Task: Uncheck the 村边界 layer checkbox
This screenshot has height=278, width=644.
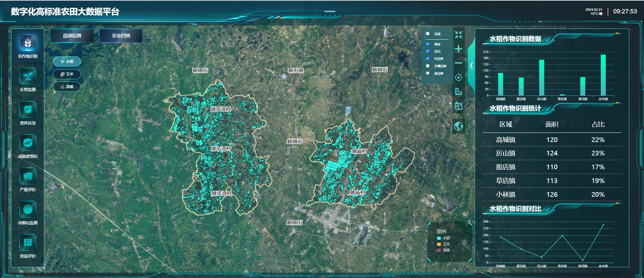Action: point(428,58)
